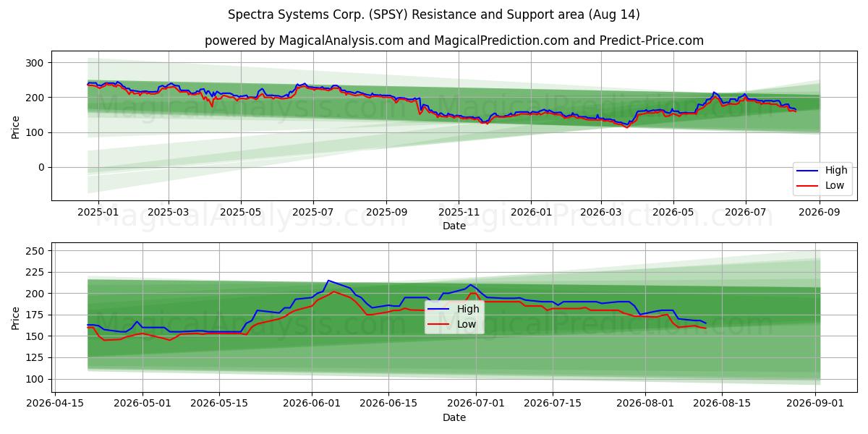Click 'Low' in the top chart legend
The width and height of the screenshot is (868, 434).
tap(834, 185)
